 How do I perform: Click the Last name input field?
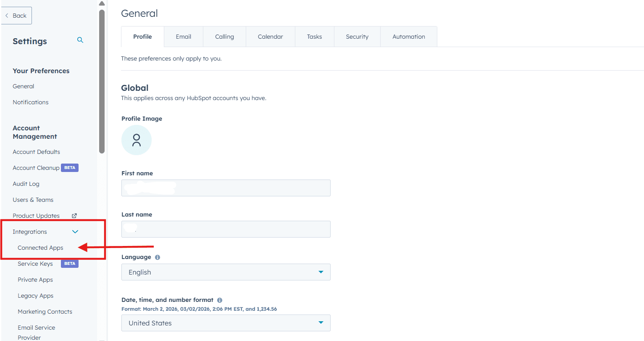pos(226,229)
